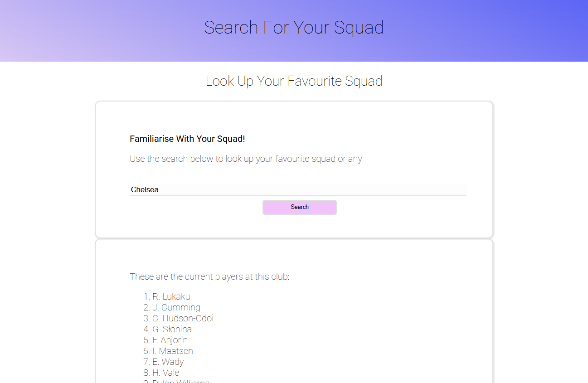
Task: Open C. Hudson-Odoi's entry
Action: (183, 318)
